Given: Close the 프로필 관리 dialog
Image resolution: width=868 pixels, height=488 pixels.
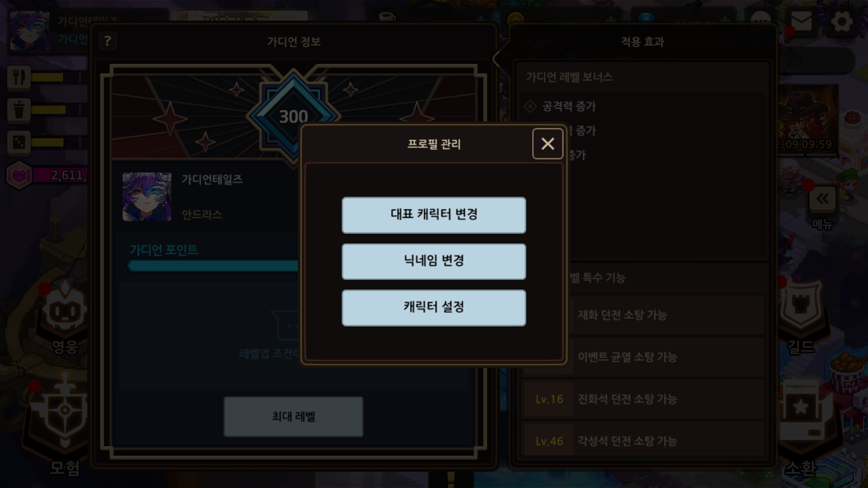Looking at the screenshot, I should coord(547,144).
